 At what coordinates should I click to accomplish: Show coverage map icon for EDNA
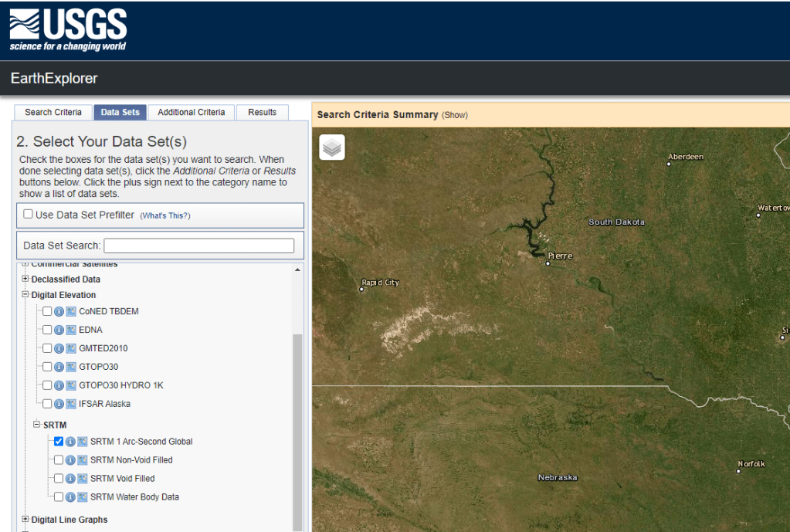(x=71, y=330)
